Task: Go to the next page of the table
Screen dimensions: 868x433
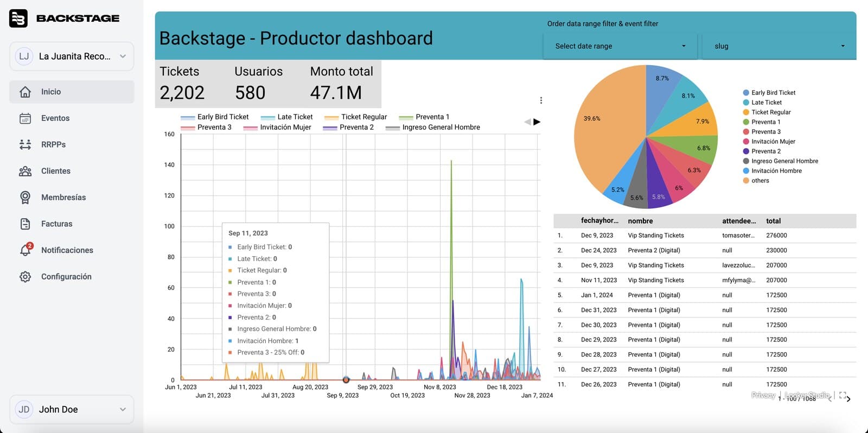Action: click(849, 399)
